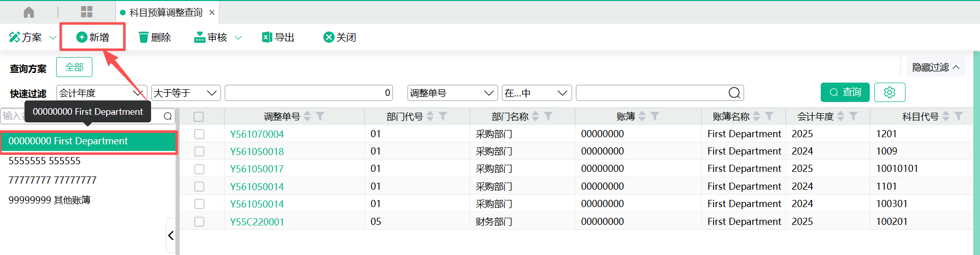Open the grid apps menu icon
The width and height of the screenshot is (980, 255).
tap(87, 12)
